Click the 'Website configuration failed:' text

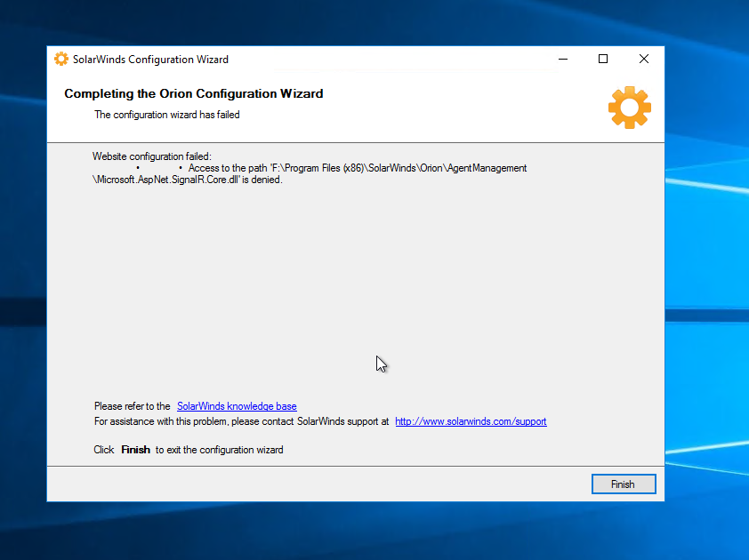(152, 156)
